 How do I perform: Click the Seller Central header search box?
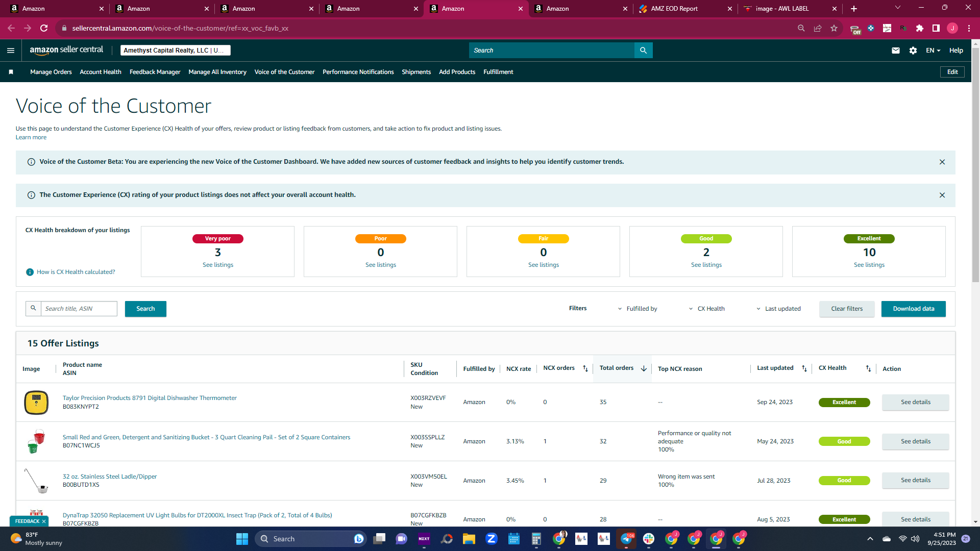pos(551,51)
